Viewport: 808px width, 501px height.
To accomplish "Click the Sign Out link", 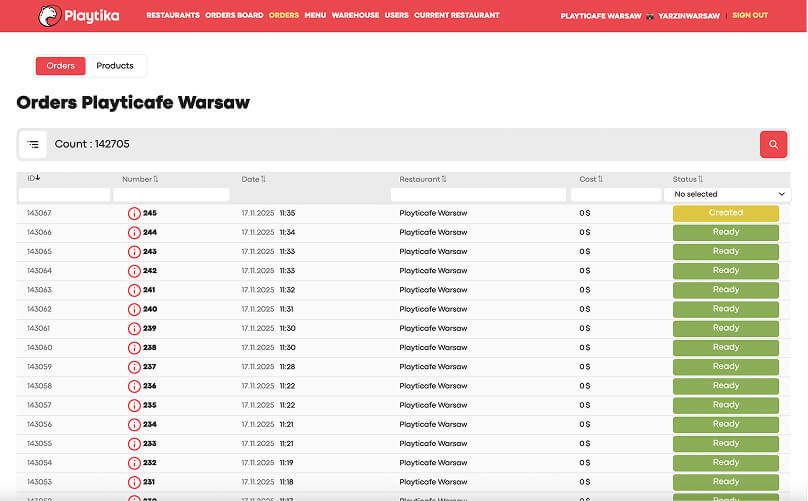I will coord(750,15).
